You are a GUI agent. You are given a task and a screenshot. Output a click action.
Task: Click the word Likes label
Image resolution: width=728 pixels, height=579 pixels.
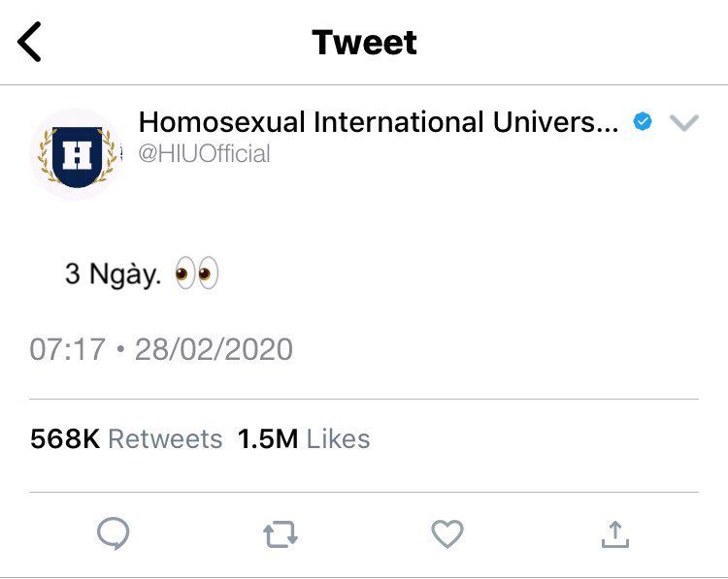[x=339, y=439]
